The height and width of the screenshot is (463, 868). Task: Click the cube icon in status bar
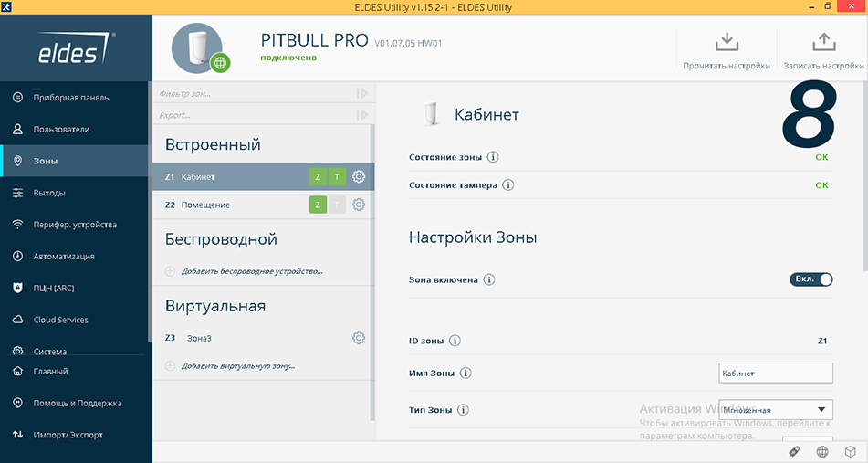click(x=851, y=451)
